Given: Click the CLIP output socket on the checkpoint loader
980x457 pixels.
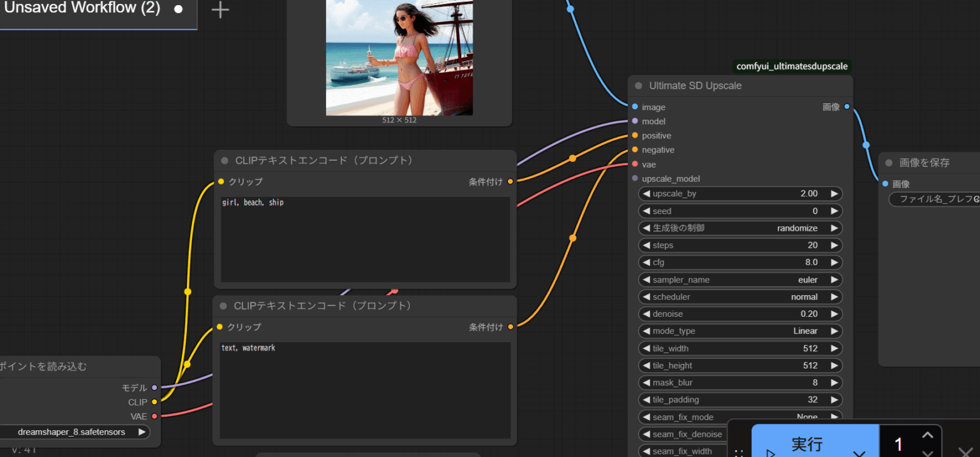Looking at the screenshot, I should point(155,402).
